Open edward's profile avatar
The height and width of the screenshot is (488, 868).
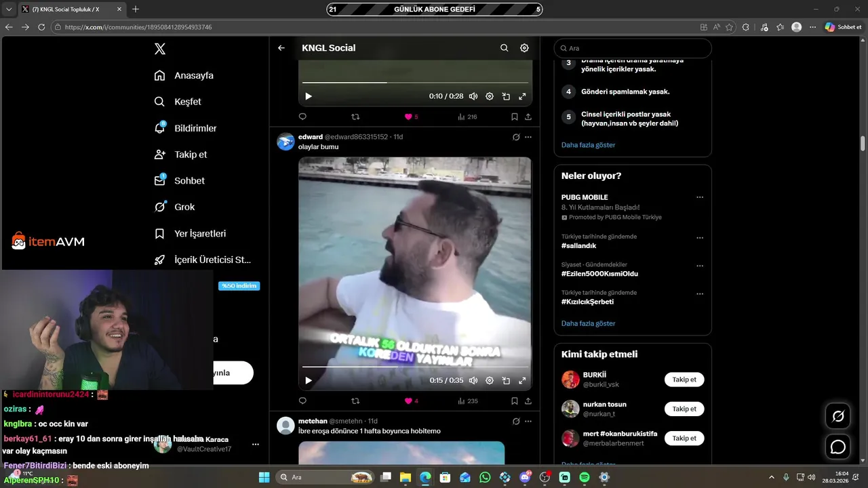(285, 142)
